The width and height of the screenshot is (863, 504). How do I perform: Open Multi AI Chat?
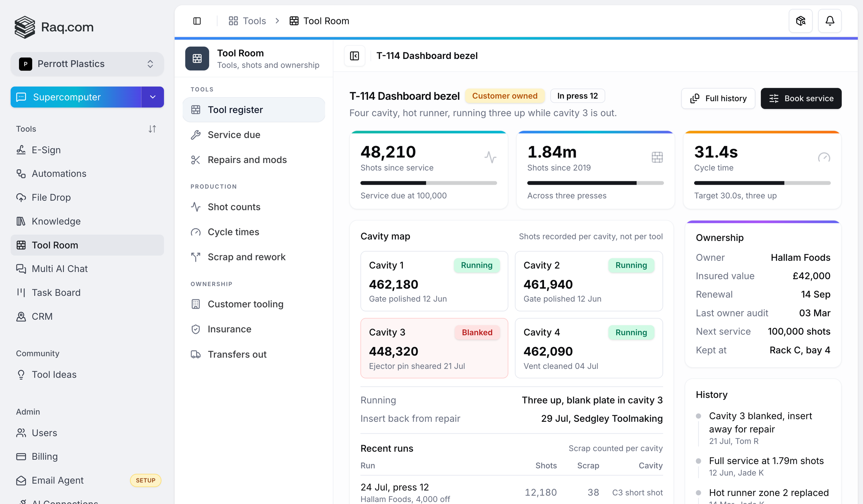[87, 268]
